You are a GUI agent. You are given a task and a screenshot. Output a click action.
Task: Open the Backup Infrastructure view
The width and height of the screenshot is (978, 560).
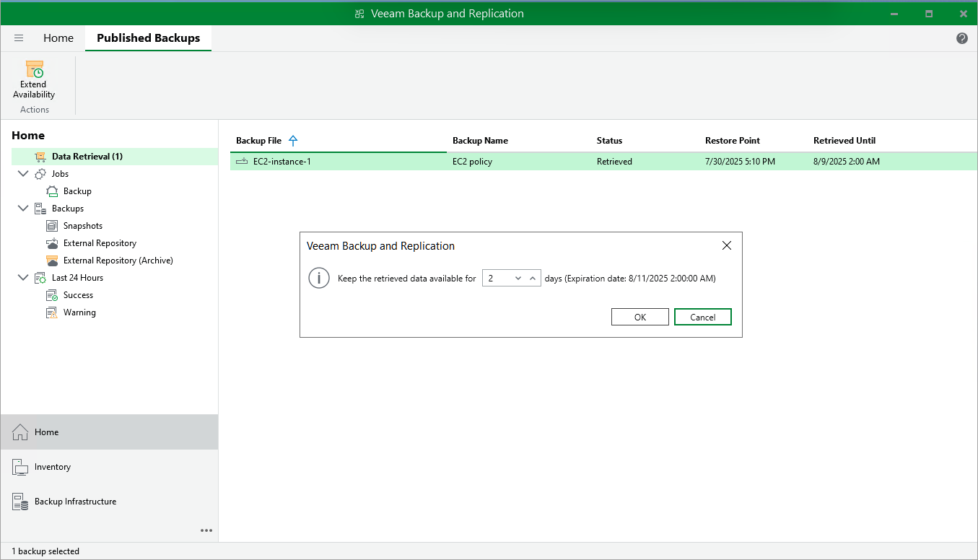point(110,502)
